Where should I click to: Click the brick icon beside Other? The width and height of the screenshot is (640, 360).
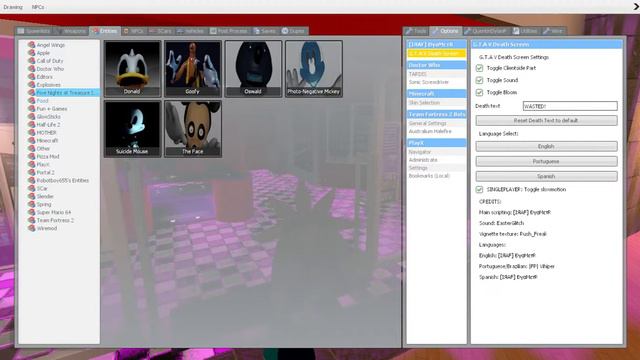[31, 149]
